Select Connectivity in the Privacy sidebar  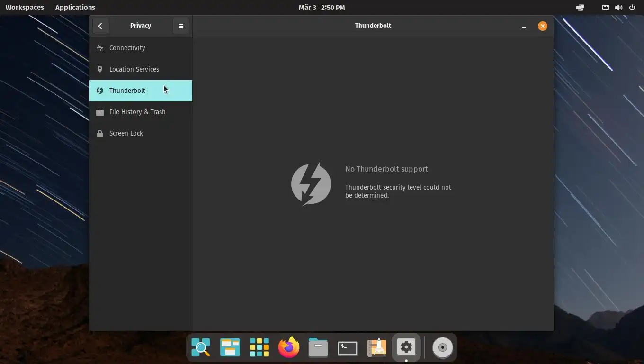pos(141,48)
